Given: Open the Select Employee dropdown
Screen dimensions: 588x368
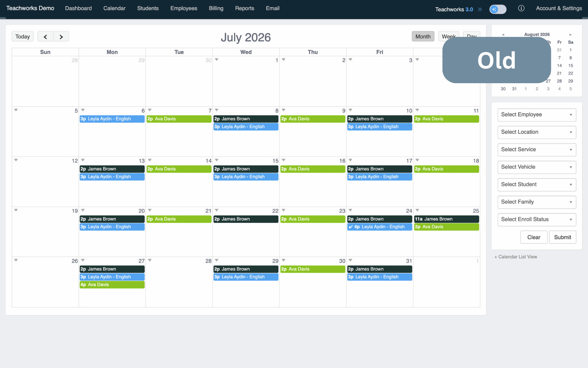Looking at the screenshot, I should [x=537, y=115].
